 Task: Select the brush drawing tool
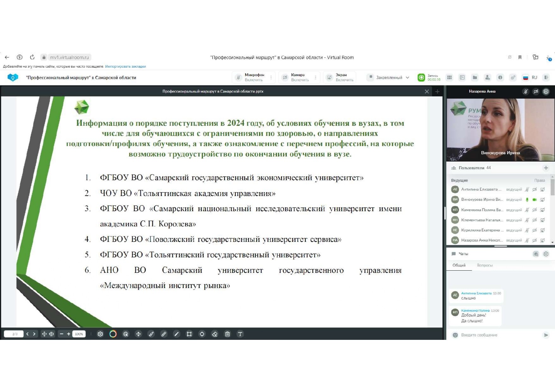click(x=151, y=334)
